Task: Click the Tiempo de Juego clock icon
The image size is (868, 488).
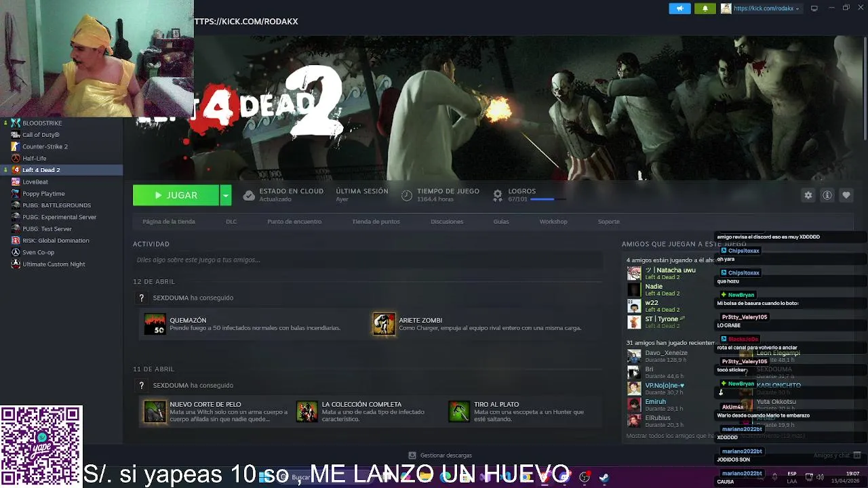Action: pos(406,195)
